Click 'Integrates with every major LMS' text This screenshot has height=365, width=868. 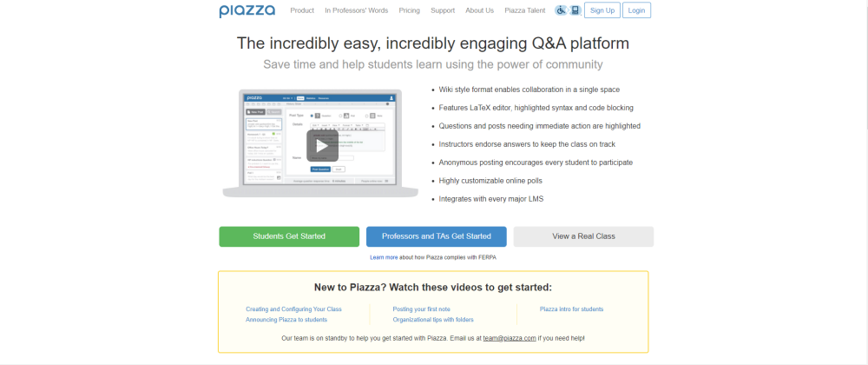click(x=491, y=198)
